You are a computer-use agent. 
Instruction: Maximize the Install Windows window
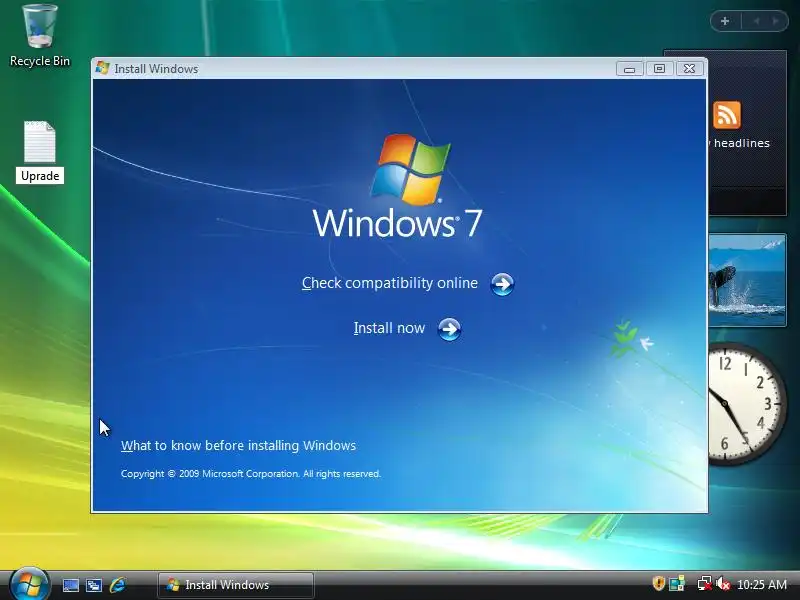[659, 68]
